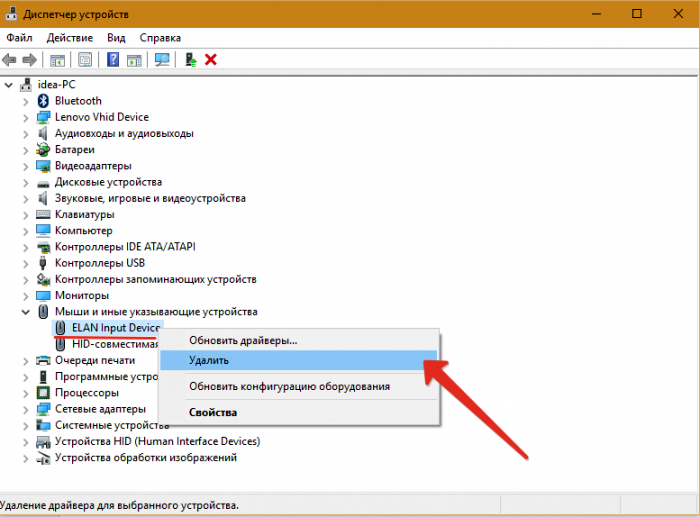Select the Программные устройства label
Screen dimensions: 700x517
106,377
